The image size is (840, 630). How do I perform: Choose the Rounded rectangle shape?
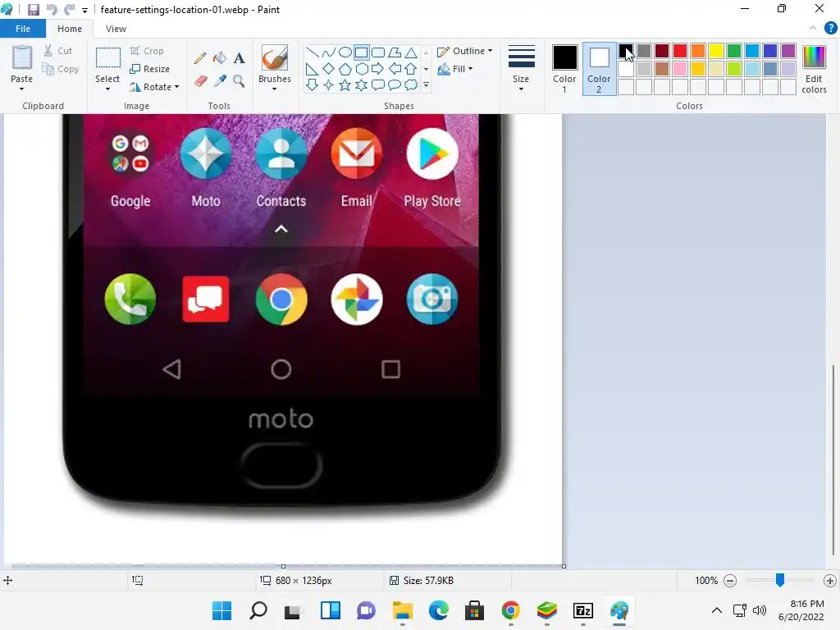tap(378, 52)
